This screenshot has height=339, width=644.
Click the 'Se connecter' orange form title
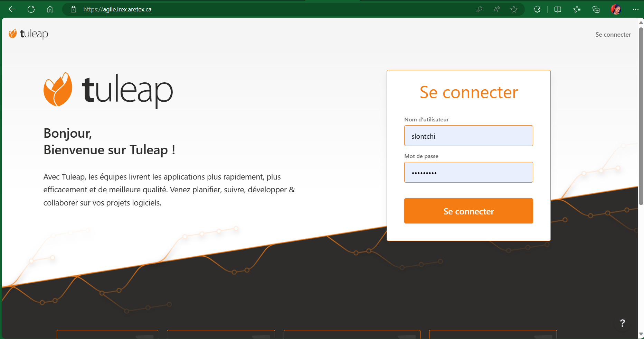point(468,92)
